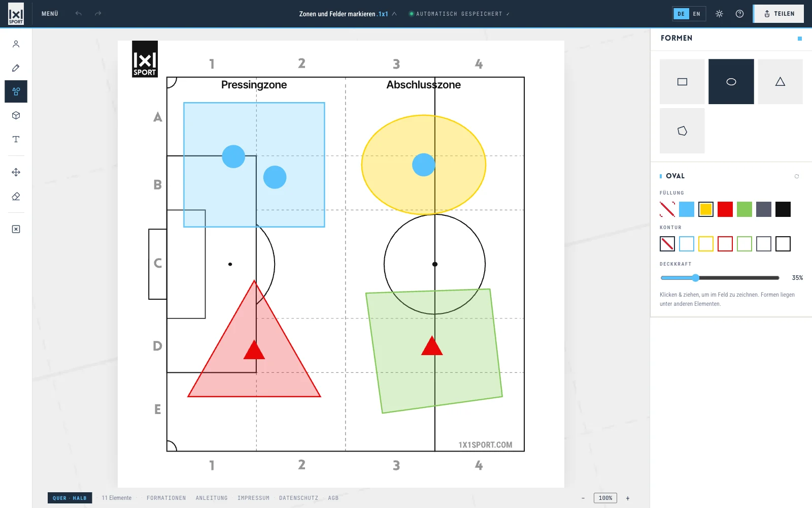Open the Datenschutz link
Screen dimensions: 812x508
298,498
